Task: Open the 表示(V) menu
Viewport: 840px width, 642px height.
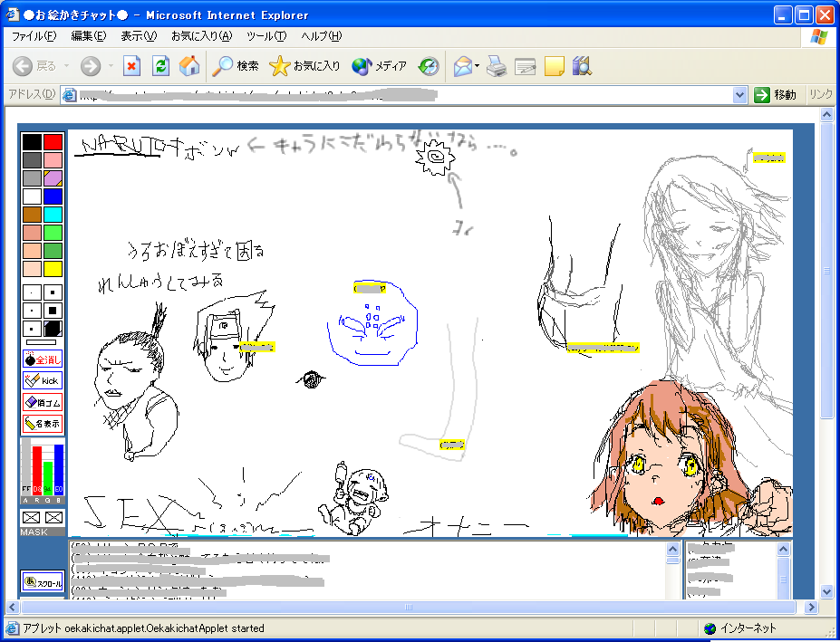Action: coord(139,36)
